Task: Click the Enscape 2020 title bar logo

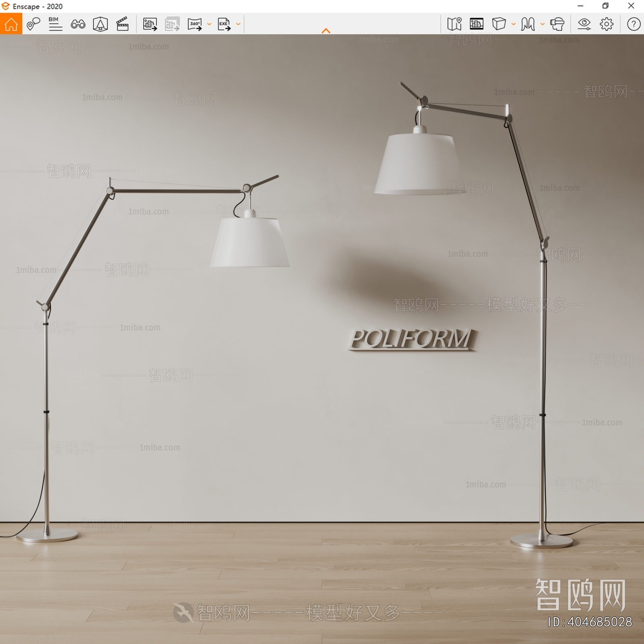Action: coord(6,6)
